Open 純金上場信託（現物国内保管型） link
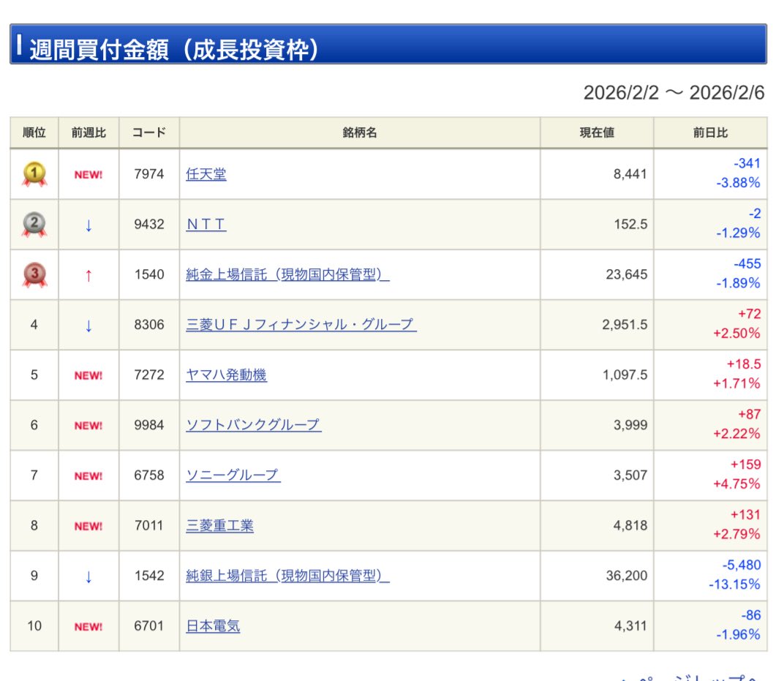This screenshot has width=784, height=681. [287, 275]
